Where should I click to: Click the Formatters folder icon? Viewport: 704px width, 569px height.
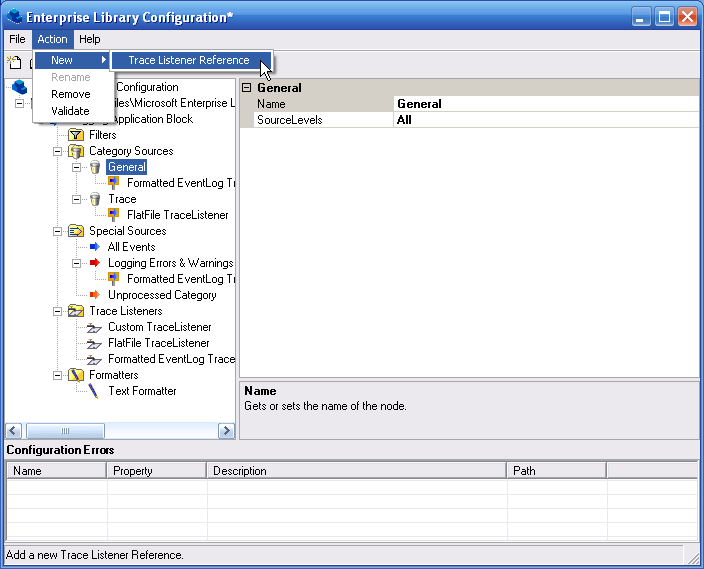click(76, 375)
